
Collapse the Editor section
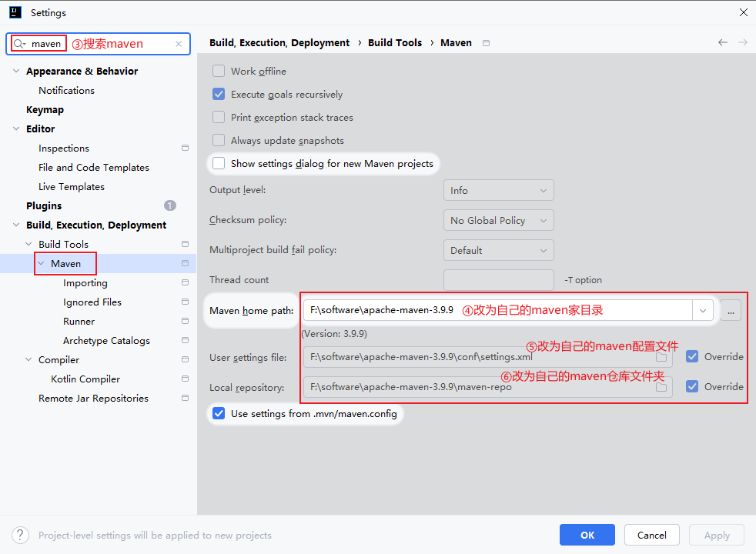point(16,129)
